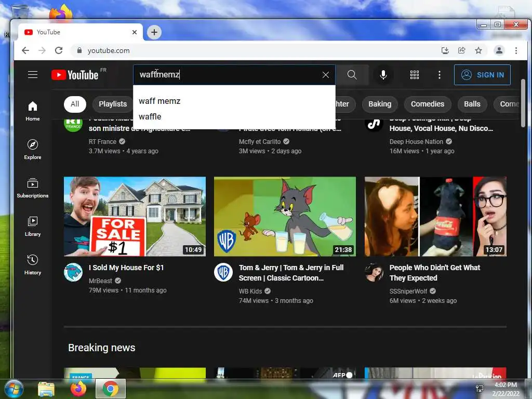Viewport: 532px width, 399px height.
Task: Go to Deep House Nation channel name
Action: pos(416,142)
